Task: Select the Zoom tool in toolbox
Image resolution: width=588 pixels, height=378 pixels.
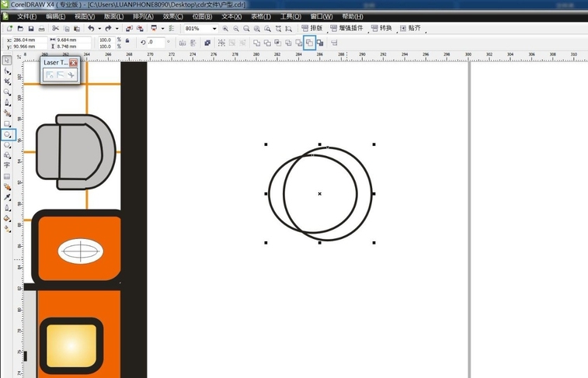Action: [x=7, y=92]
